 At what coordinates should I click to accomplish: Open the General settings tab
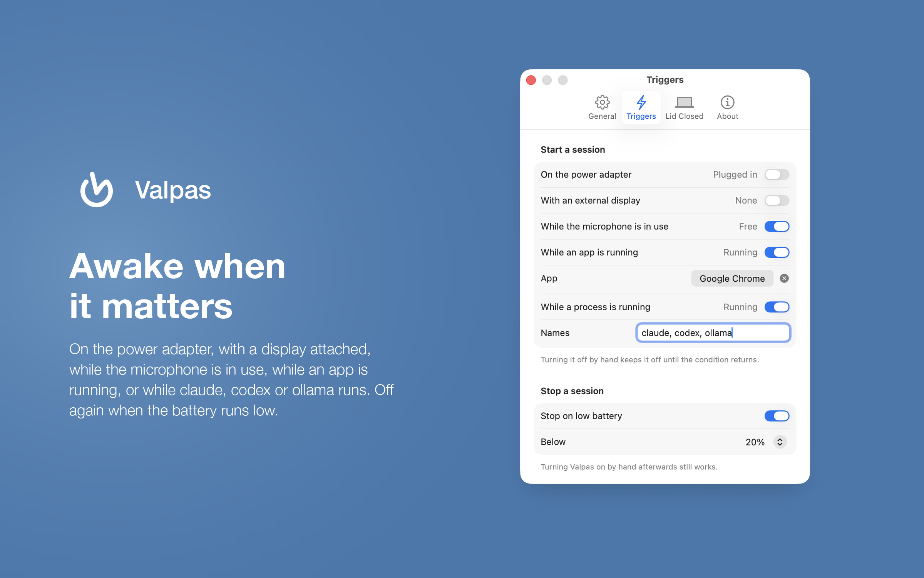coord(602,108)
